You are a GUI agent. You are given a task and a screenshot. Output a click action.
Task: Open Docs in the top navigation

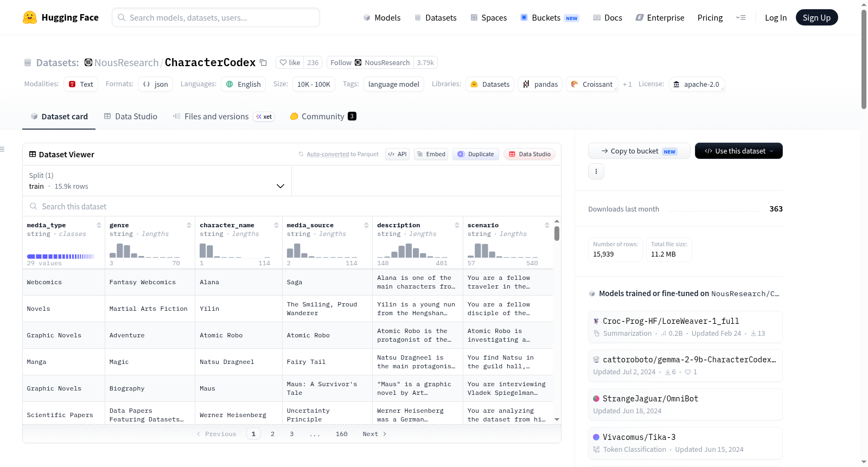tap(608, 17)
